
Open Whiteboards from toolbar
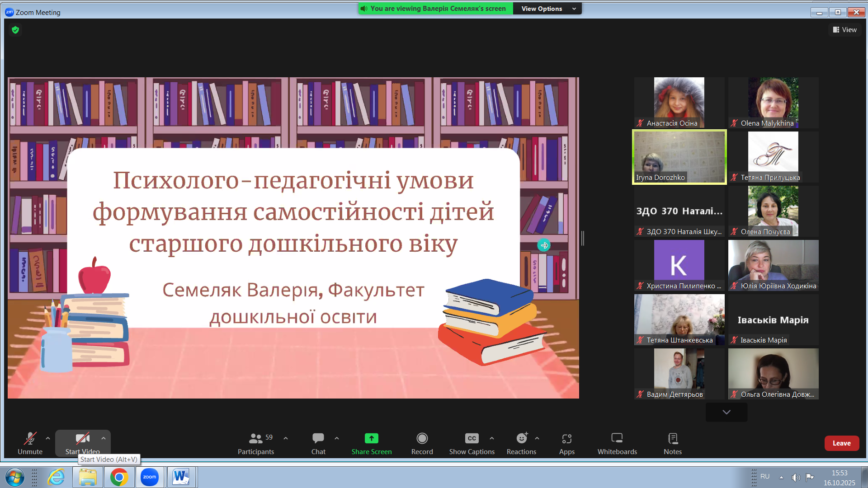coord(617,438)
